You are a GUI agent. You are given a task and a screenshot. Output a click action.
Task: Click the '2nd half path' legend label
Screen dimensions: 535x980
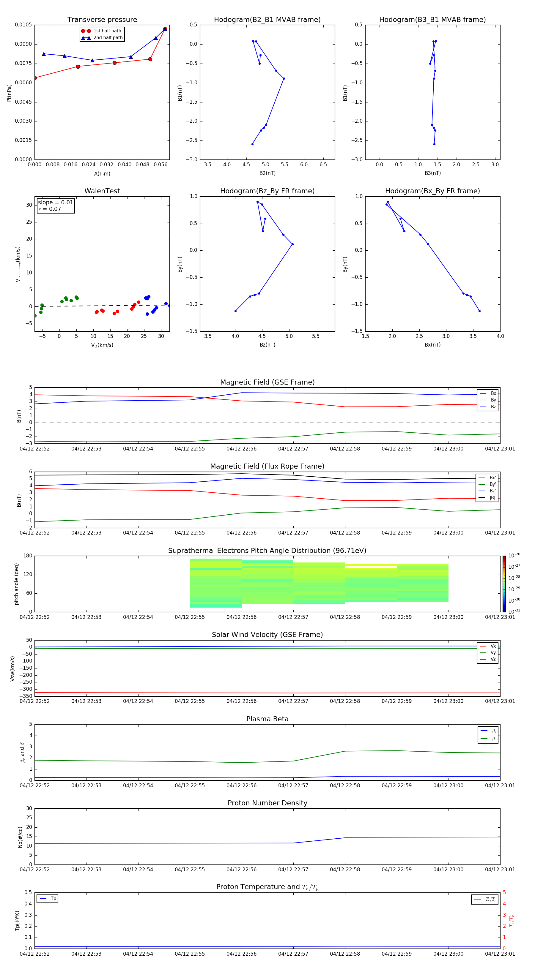click(108, 38)
